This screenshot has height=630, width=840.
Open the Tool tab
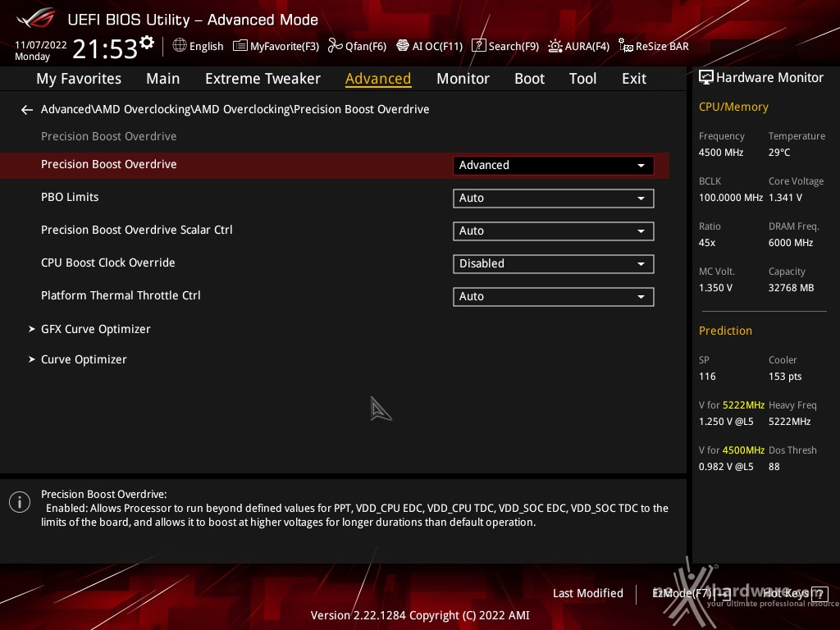(583, 79)
